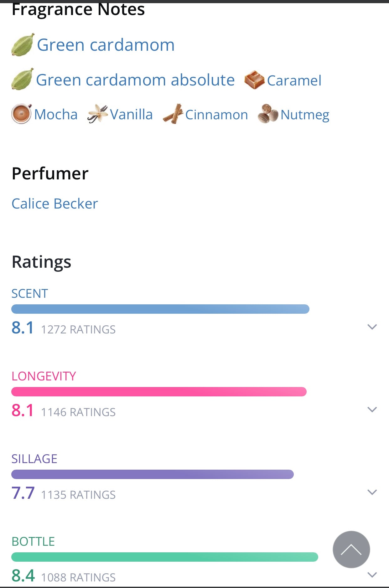
Task: Tap the Nutmeg seed icon
Action: point(268,114)
